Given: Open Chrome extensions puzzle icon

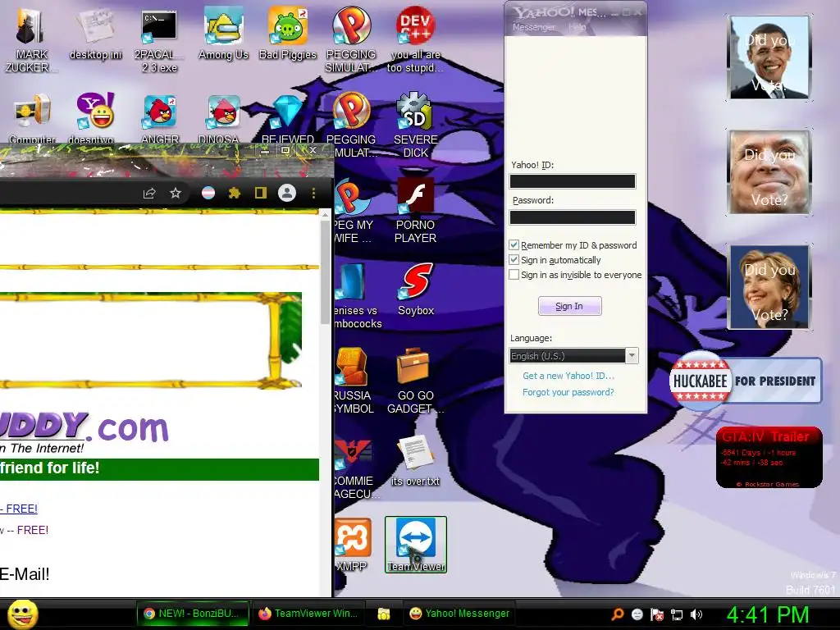Looking at the screenshot, I should pos(234,193).
